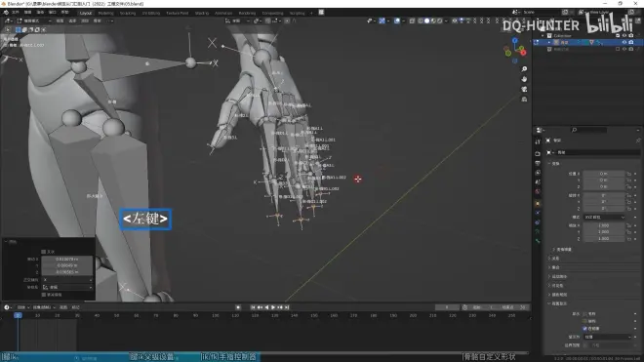The width and height of the screenshot is (644, 362).
Task: Open the orange Object properties tab
Action: point(538,203)
